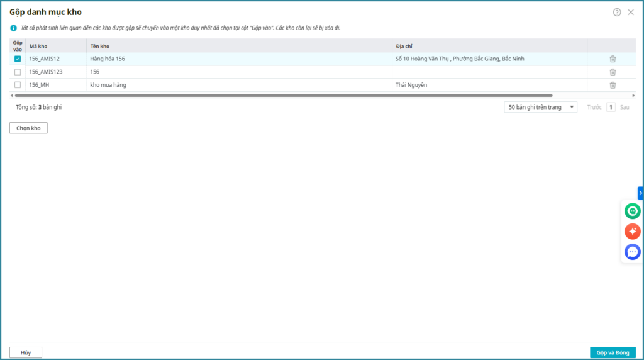This screenshot has height=360, width=644.
Task: Select the Tên kho cell reading 156
Action: [239, 72]
